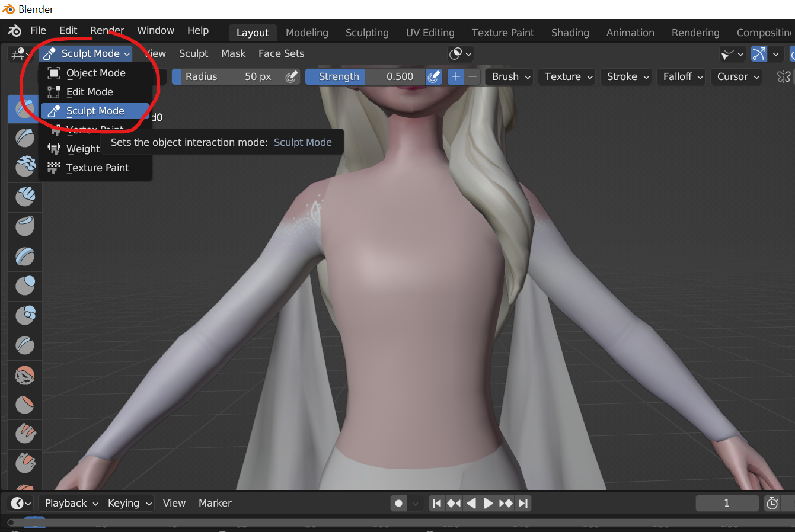This screenshot has height=532, width=795.
Task: Open the File menu
Action: click(x=38, y=30)
